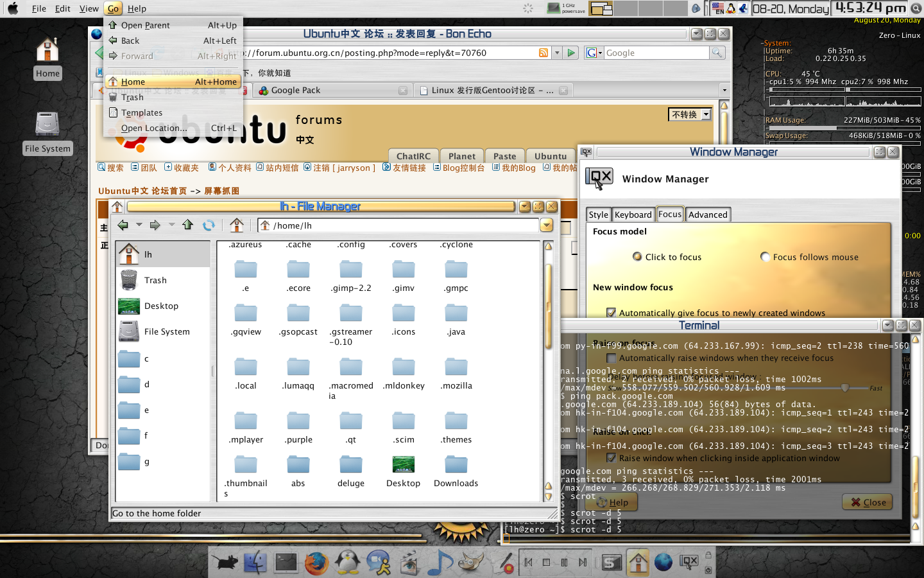Open the browser tab list dropdown arrow
This screenshot has height=578, width=924.
tap(724, 91)
